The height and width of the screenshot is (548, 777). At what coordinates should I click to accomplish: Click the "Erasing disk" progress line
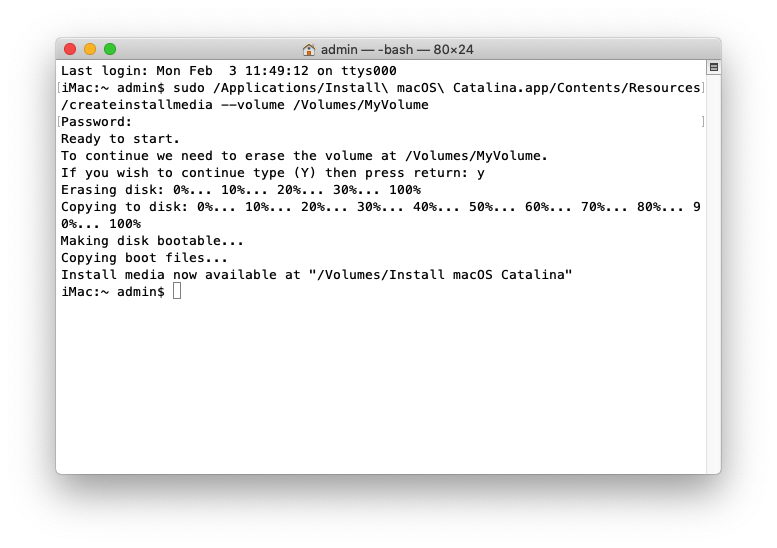[x=240, y=190]
